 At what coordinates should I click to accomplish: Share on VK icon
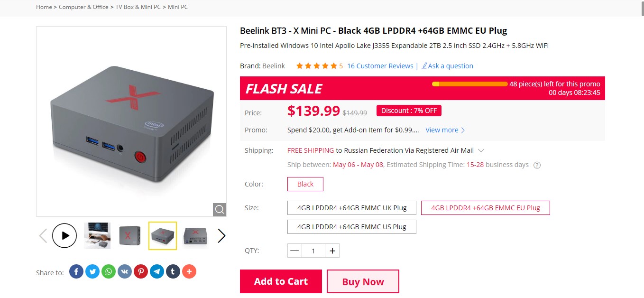click(x=125, y=271)
